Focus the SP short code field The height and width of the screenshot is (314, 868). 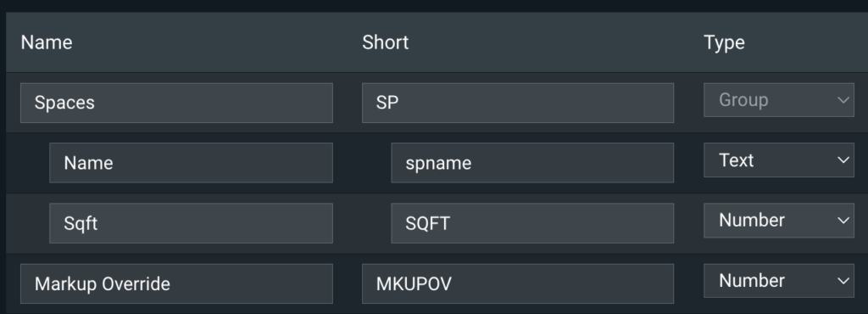(x=518, y=103)
